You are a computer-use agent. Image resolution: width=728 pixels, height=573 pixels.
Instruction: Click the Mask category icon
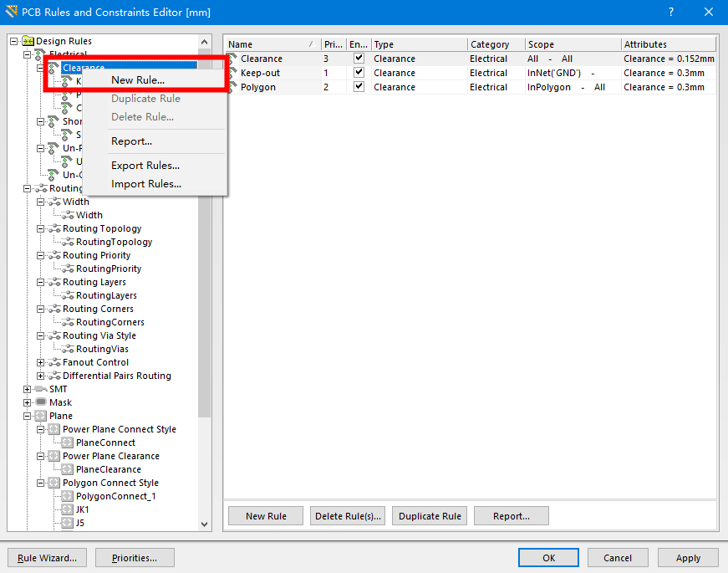click(x=41, y=402)
